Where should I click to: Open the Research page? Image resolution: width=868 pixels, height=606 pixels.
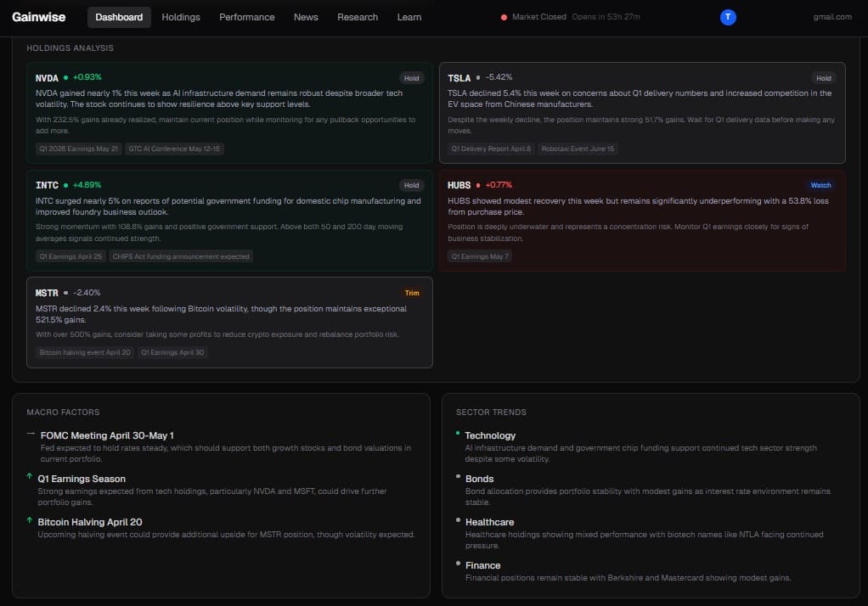tap(358, 17)
